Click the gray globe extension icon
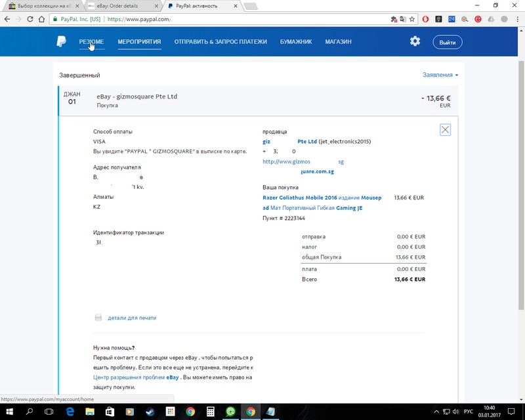Viewport: 525px width, 420px height. (504, 19)
